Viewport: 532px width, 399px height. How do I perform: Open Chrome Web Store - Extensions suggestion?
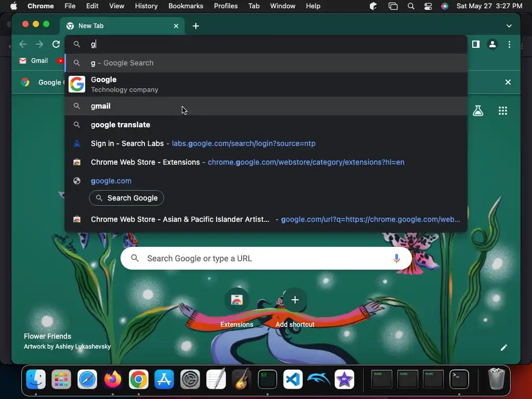pyautogui.click(x=266, y=162)
